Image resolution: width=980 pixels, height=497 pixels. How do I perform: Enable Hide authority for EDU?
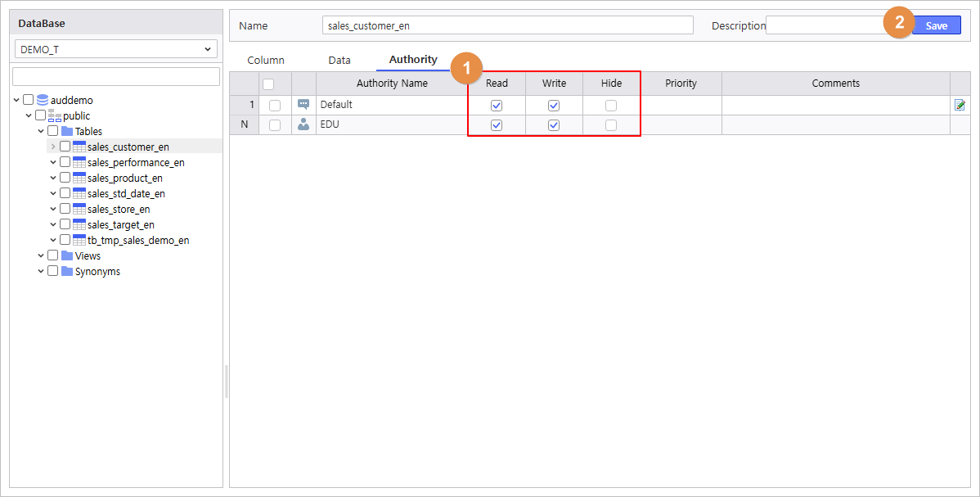point(611,125)
